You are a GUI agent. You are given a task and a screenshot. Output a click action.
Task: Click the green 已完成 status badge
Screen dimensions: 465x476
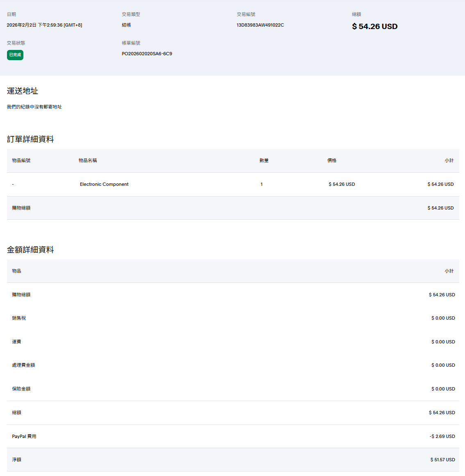point(15,55)
